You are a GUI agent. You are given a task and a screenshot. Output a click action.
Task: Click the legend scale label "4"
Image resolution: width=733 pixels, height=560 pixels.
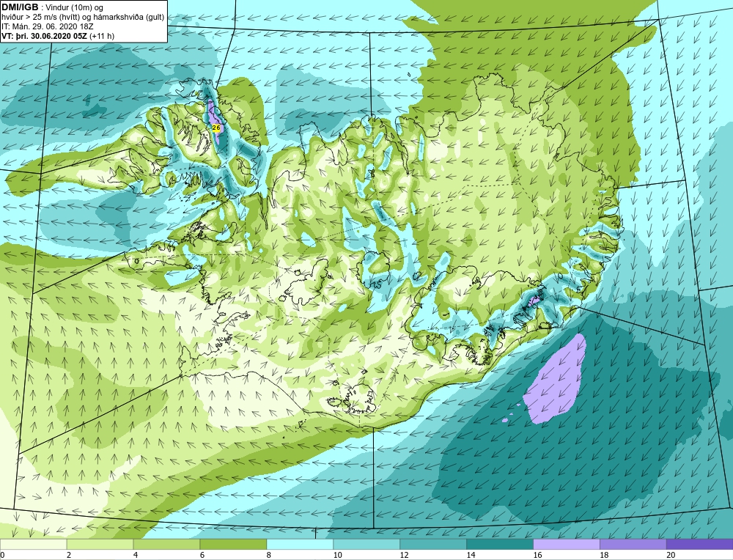136,555
